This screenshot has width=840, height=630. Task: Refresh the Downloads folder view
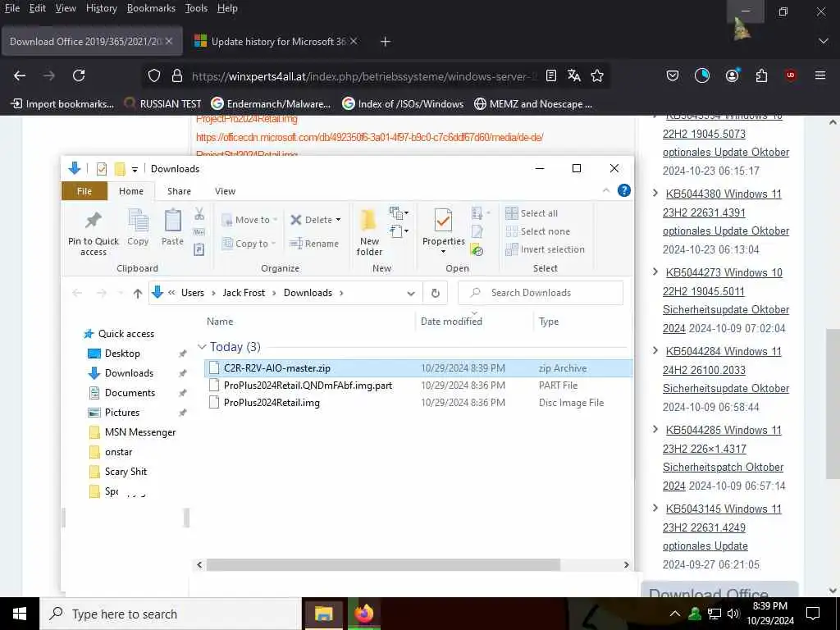coord(435,293)
